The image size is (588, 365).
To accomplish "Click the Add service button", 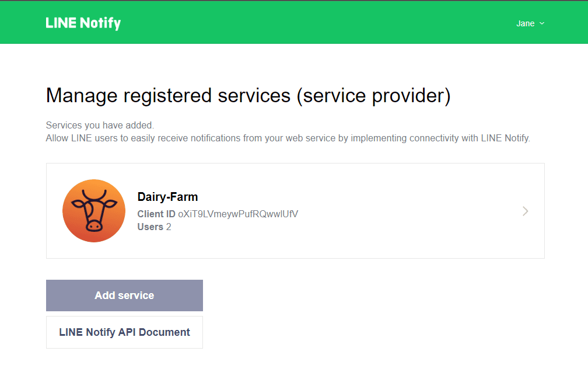I will pyautogui.click(x=124, y=295).
